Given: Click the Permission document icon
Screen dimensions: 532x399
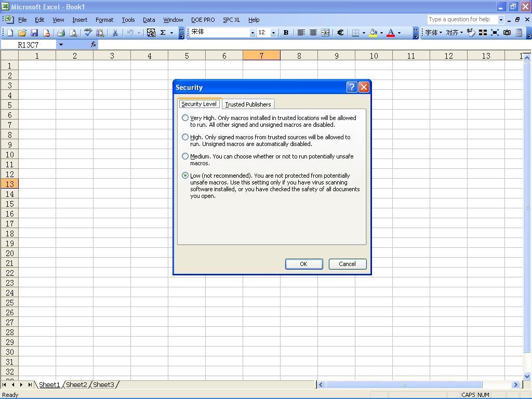Looking at the screenshot, I should tap(46, 33).
